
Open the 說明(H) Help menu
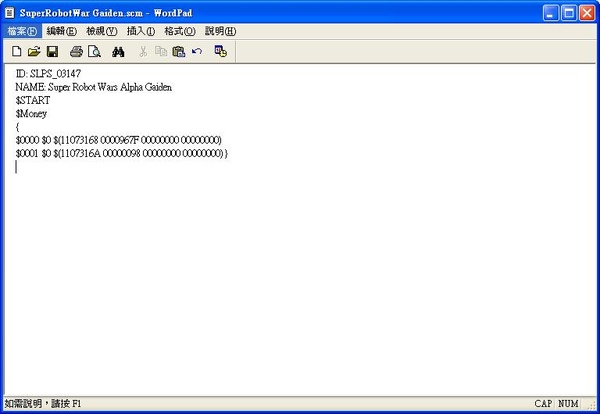click(220, 31)
